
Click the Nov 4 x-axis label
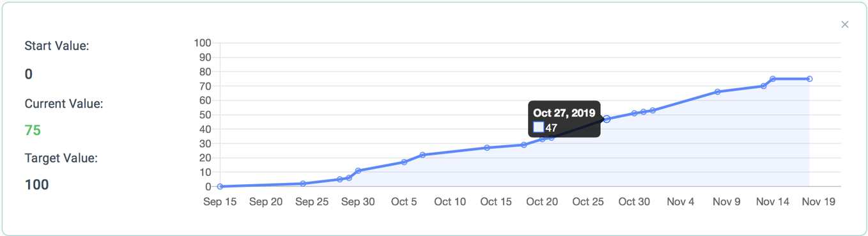point(680,201)
